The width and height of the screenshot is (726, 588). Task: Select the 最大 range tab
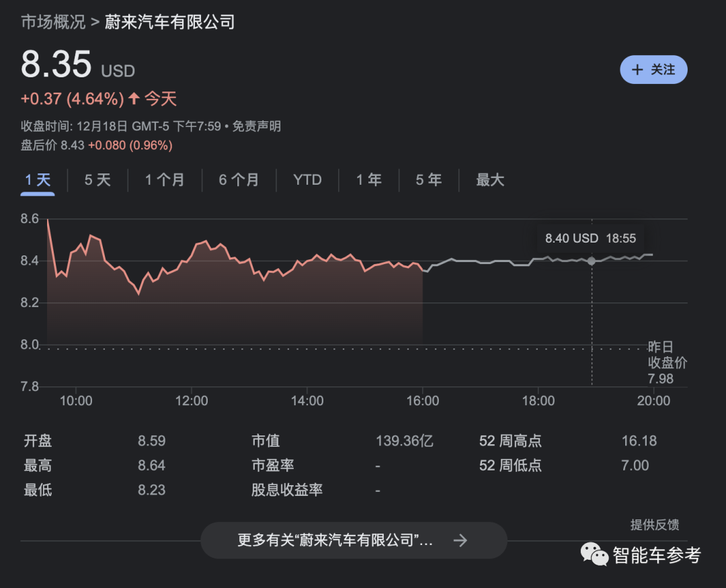pos(490,180)
